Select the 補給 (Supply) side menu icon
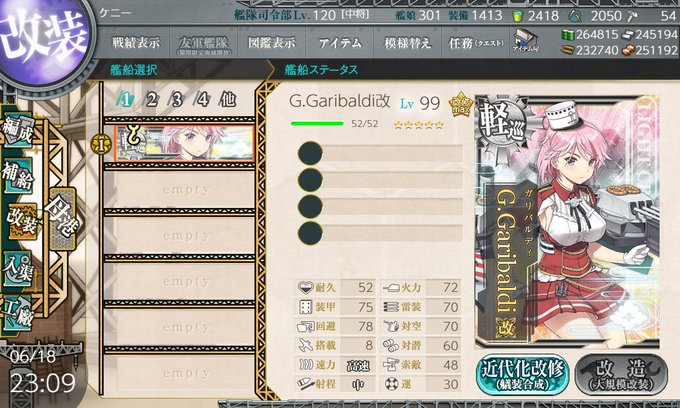The height and width of the screenshot is (408, 680). point(18,175)
